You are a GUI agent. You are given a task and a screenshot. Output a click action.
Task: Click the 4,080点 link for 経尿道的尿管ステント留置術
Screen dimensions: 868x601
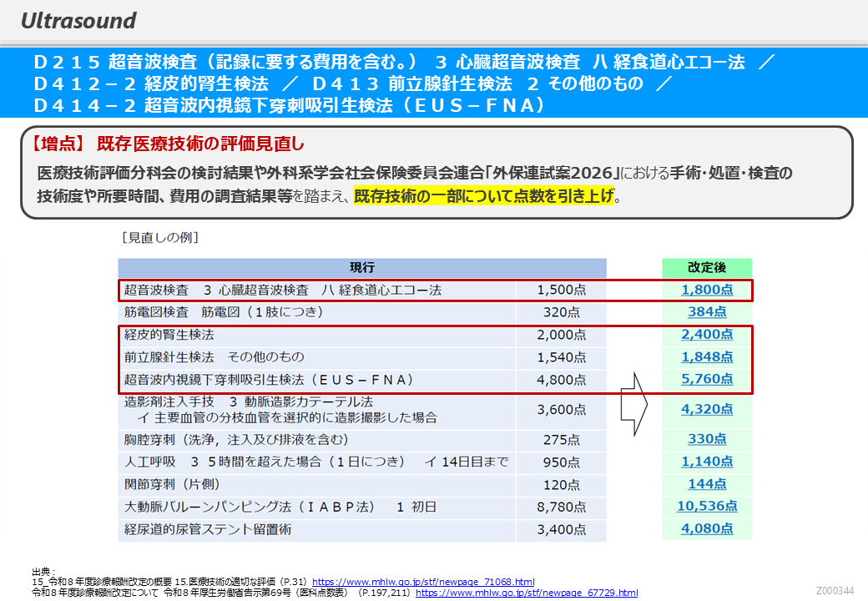[x=707, y=528]
